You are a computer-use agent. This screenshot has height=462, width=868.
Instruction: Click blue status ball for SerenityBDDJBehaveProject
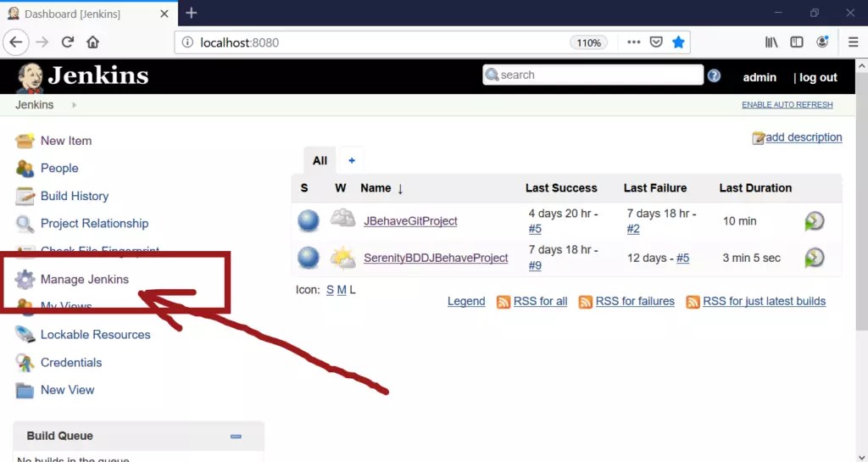[x=309, y=258]
